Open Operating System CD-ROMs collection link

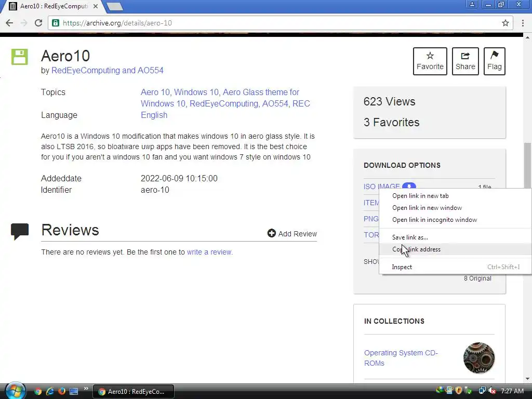[x=401, y=357]
